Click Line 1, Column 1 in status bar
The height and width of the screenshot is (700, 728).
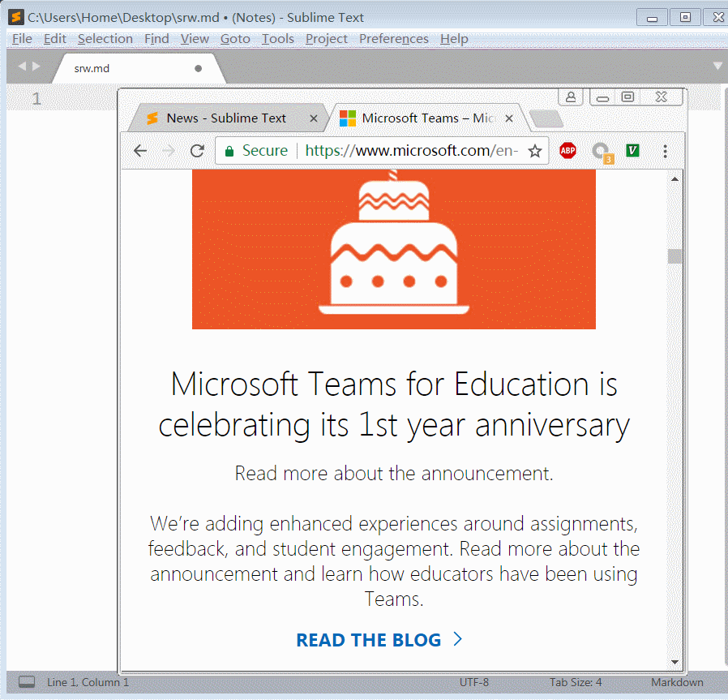[x=88, y=682]
